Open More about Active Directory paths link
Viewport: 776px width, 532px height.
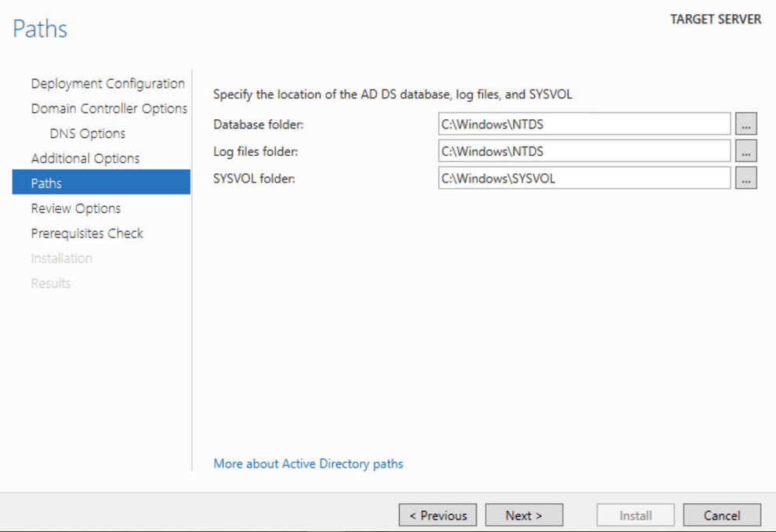[308, 464]
